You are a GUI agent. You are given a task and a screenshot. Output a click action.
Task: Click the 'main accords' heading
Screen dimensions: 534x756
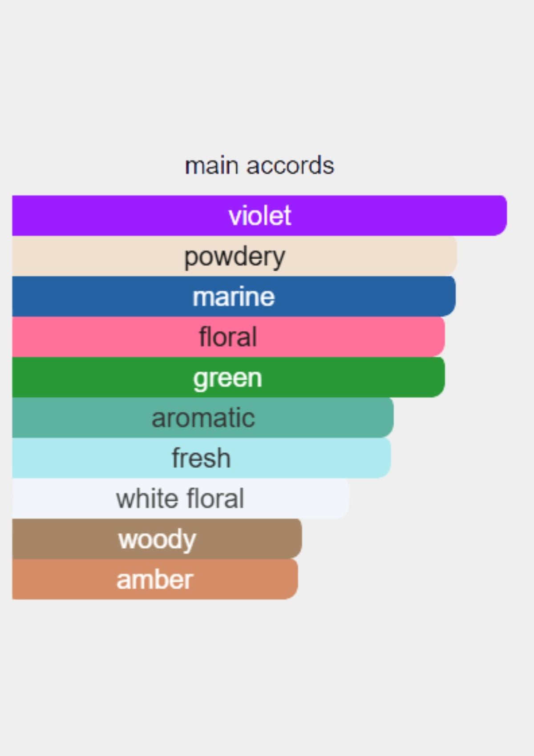pos(259,165)
